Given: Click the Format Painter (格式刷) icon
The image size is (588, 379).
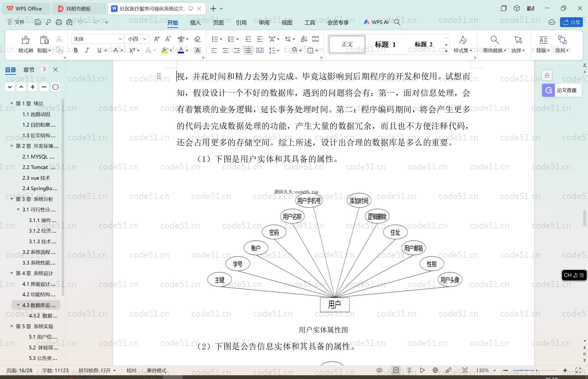Looking at the screenshot, I should tap(26, 40).
